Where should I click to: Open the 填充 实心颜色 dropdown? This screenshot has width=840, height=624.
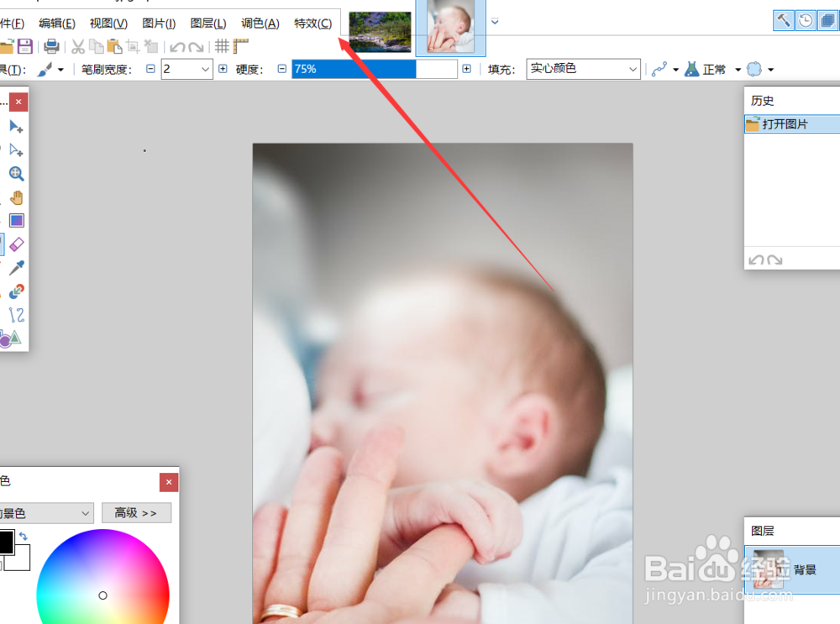point(584,69)
